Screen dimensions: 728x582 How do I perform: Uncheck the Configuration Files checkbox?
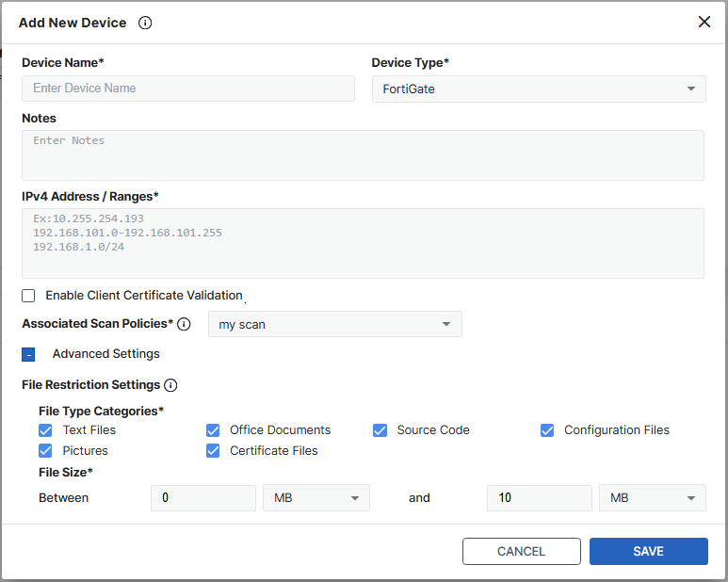(547, 430)
